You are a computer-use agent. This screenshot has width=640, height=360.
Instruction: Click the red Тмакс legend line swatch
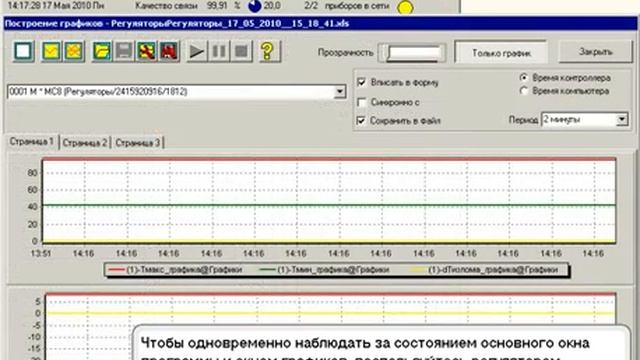click(x=117, y=270)
